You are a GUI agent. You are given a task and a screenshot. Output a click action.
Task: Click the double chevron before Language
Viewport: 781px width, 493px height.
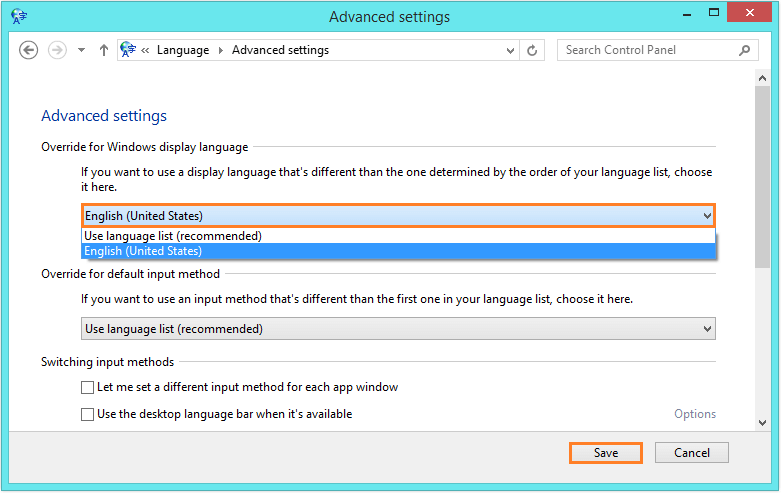click(145, 50)
